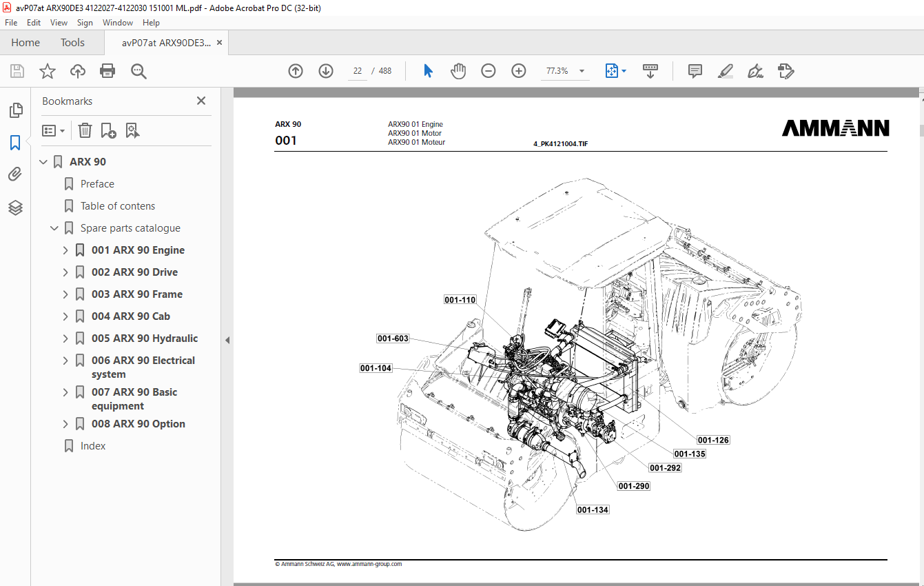Add a new bookmark icon
Image resolution: width=924 pixels, height=586 pixels.
(108, 130)
